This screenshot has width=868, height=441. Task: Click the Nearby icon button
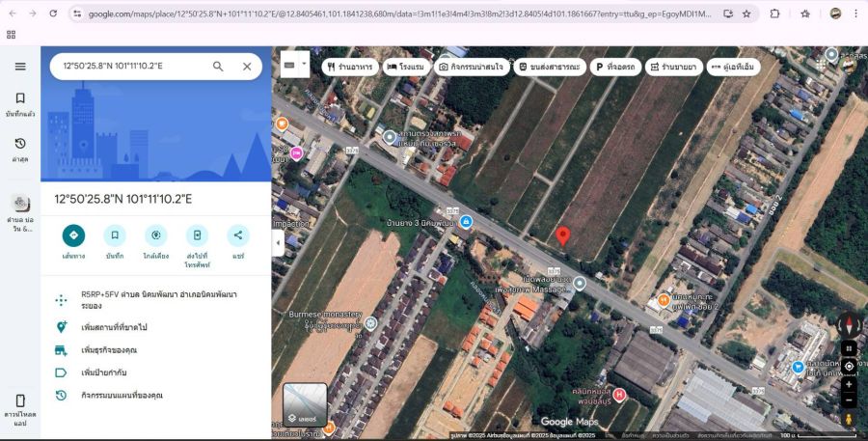pyautogui.click(x=155, y=235)
